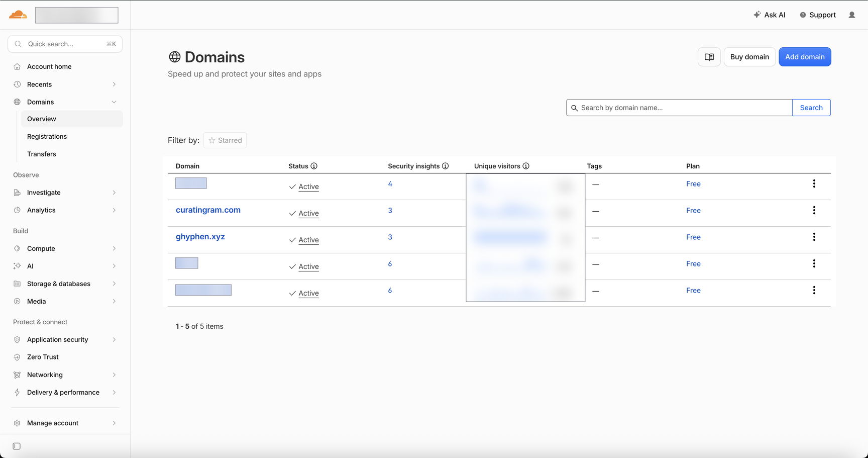
Task: Collapse the sidebar with bottom panel icon
Action: [17, 446]
